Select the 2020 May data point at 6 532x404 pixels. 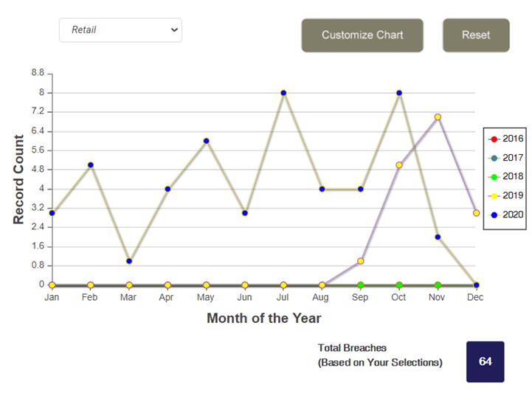(207, 141)
